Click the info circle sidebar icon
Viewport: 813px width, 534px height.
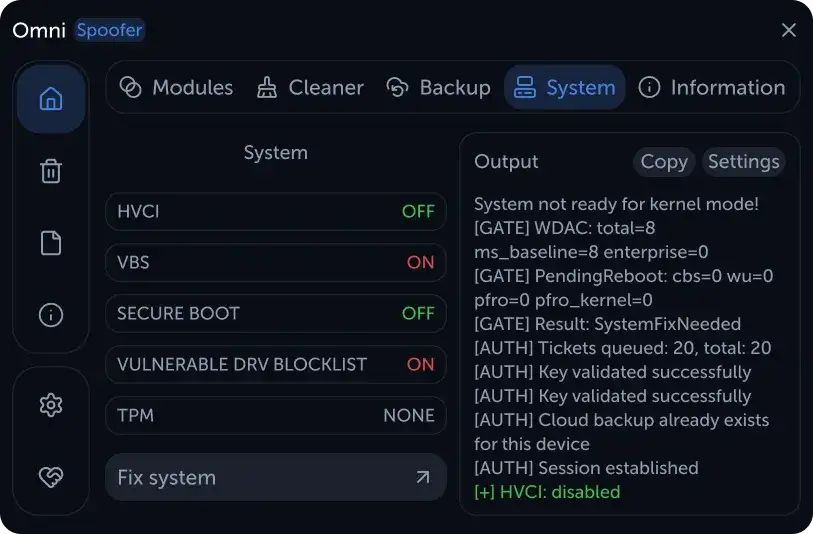point(51,314)
